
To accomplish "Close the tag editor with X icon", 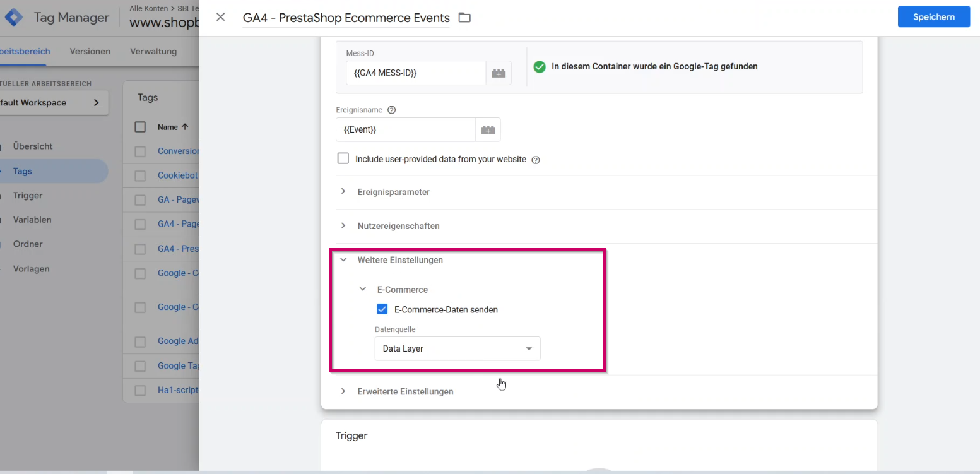I will [x=220, y=17].
